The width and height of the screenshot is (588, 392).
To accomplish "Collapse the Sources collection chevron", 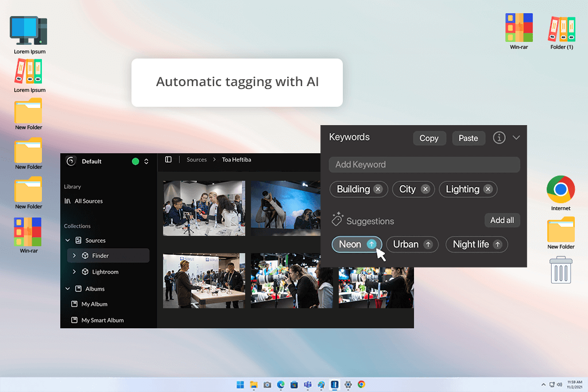I will coord(68,240).
